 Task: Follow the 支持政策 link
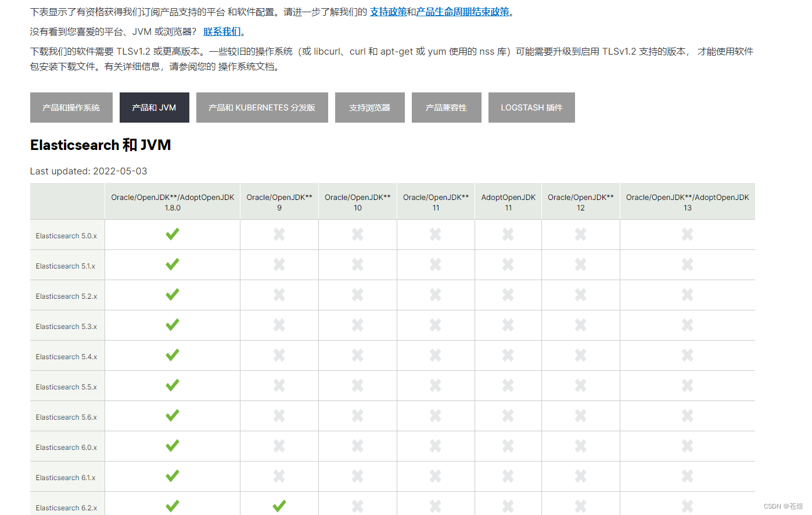(389, 12)
